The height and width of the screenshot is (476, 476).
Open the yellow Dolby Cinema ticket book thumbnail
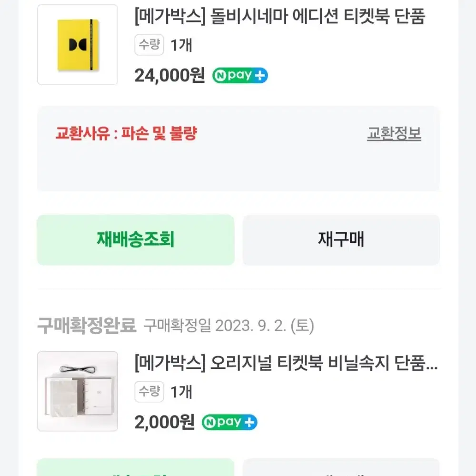tap(78, 45)
